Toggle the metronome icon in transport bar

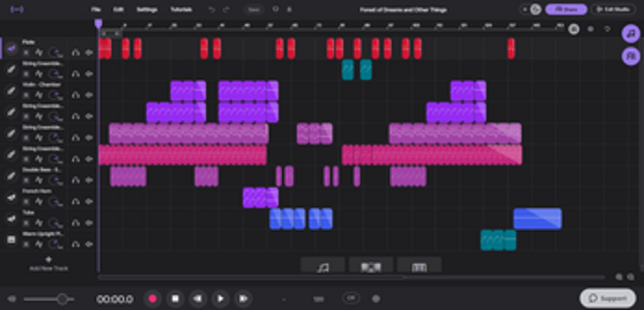point(375,299)
